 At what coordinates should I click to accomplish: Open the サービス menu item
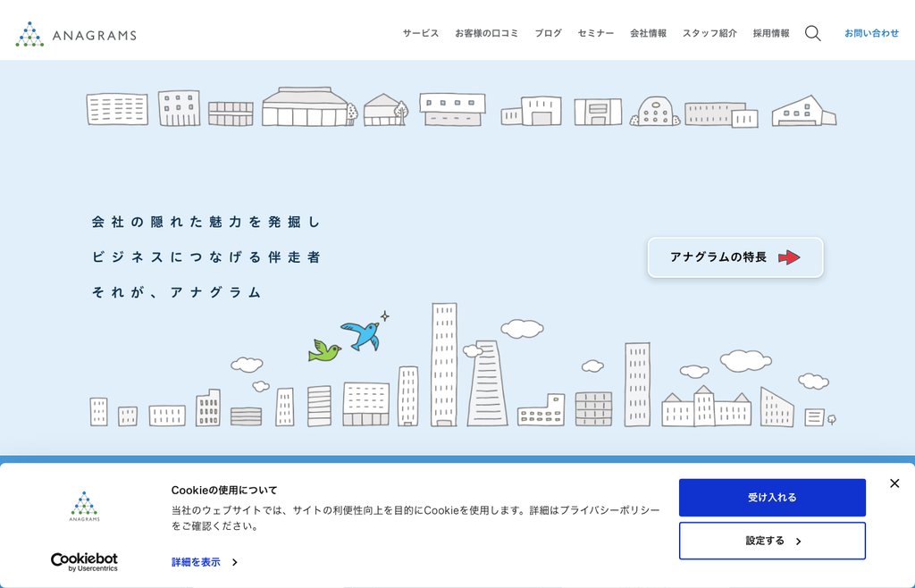coord(420,32)
